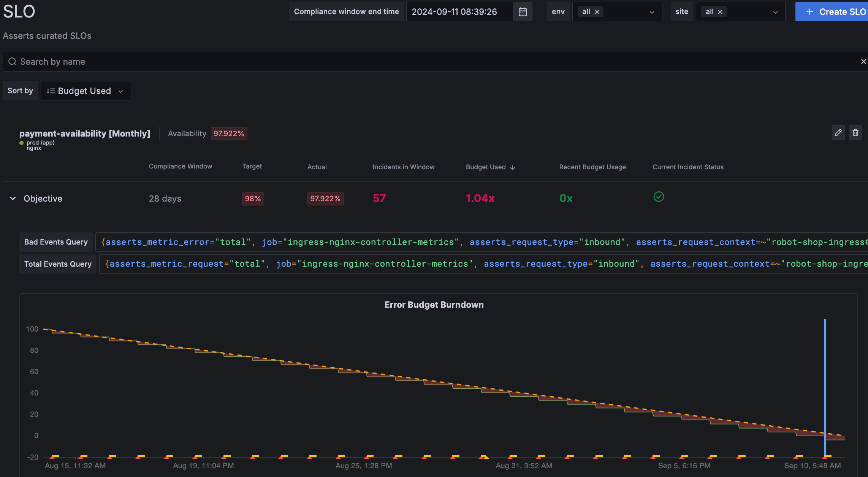This screenshot has width=868, height=477.
Task: Click the search magnifier icon
Action: 12,61
